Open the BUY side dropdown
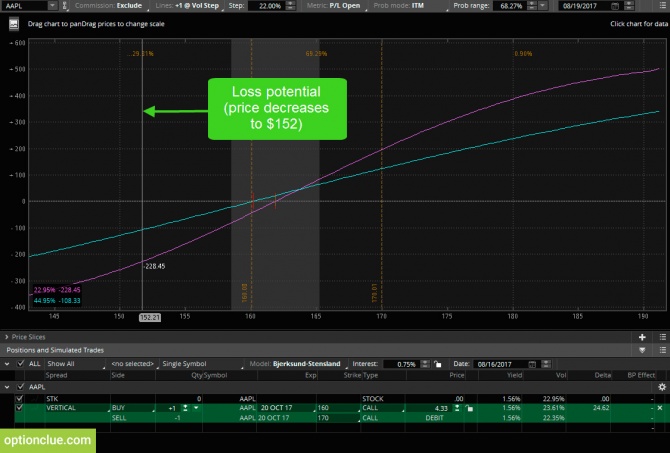Viewport: 670px width, 453px height. pos(132,408)
